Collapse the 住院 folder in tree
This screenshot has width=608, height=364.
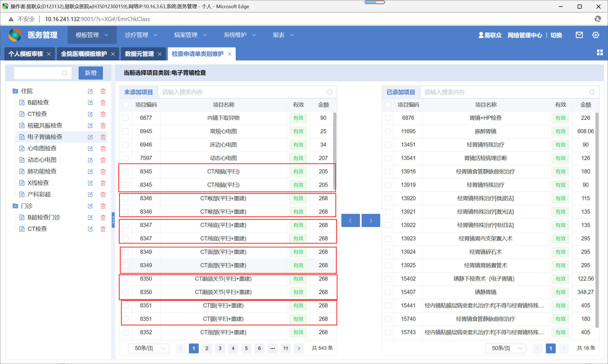pyautogui.click(x=15, y=91)
